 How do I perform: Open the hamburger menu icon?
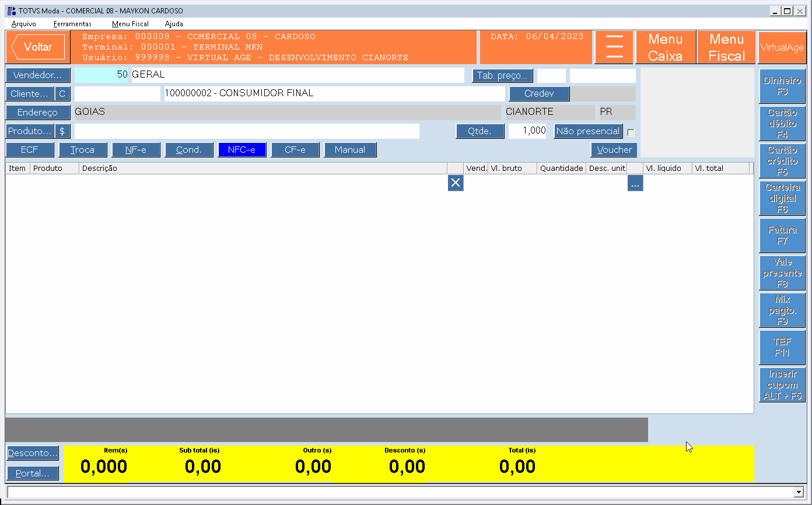614,47
